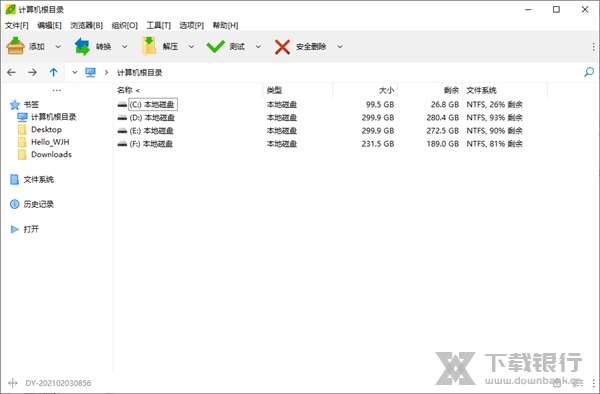Click the Downloads folder icon in bookmarks
The height and width of the screenshot is (394, 600).
22,155
